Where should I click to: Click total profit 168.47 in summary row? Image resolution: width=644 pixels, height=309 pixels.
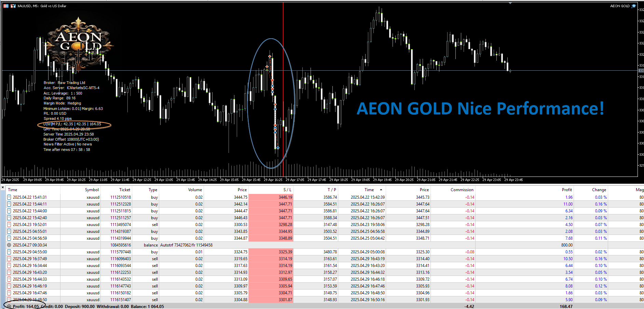click(x=566, y=307)
